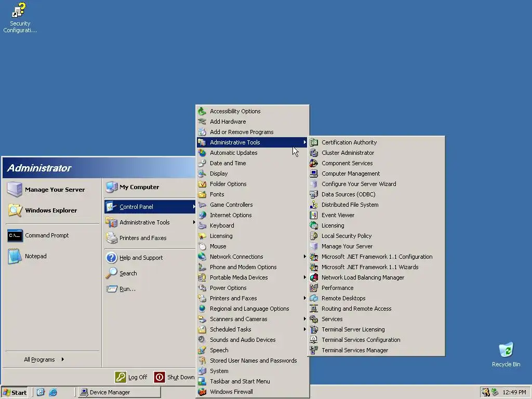The width and height of the screenshot is (532, 399).
Task: Click the Component Services icon
Action: pos(314,163)
